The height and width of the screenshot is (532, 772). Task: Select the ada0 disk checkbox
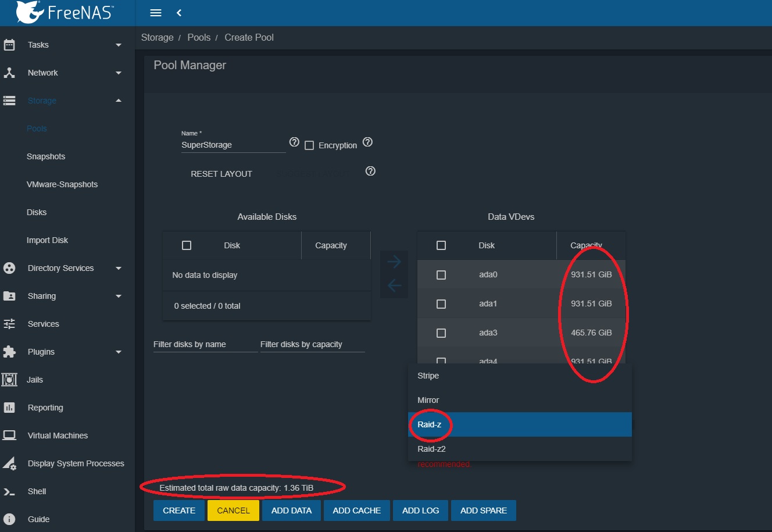tap(441, 274)
